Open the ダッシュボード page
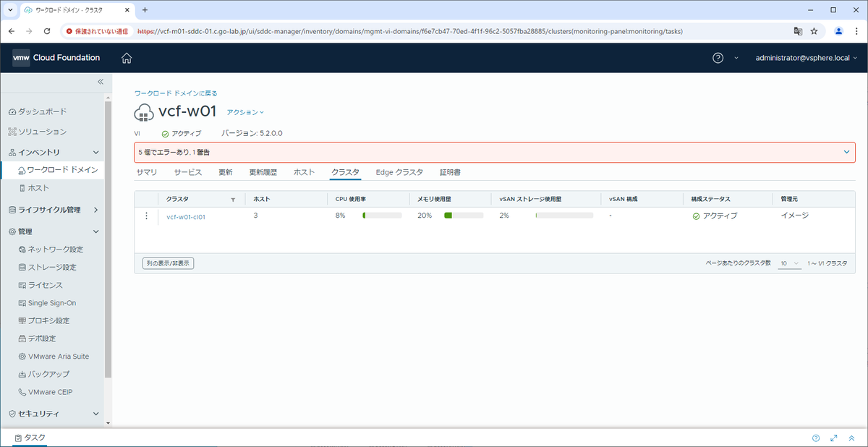This screenshot has height=447, width=868. point(38,111)
